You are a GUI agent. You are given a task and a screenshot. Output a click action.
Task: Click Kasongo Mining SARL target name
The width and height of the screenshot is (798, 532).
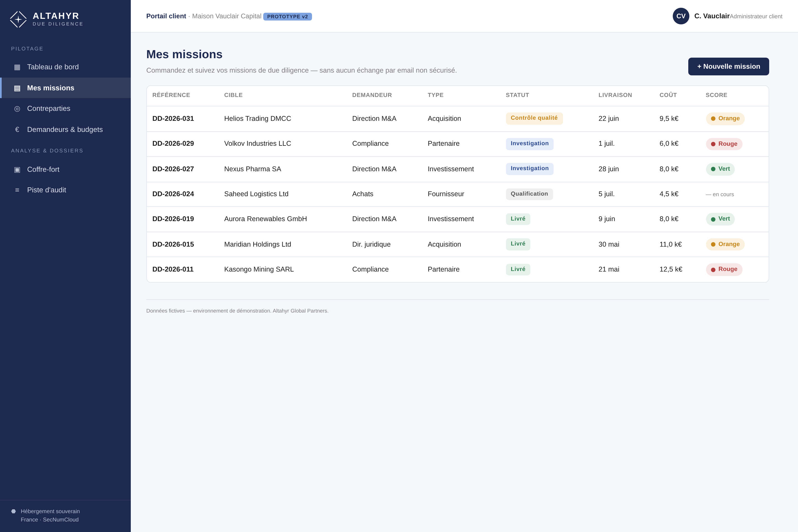259,269
